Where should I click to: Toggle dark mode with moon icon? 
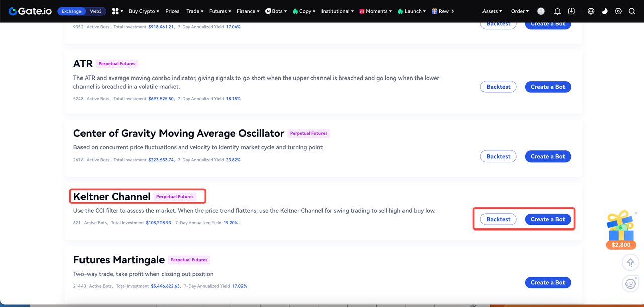point(604,11)
